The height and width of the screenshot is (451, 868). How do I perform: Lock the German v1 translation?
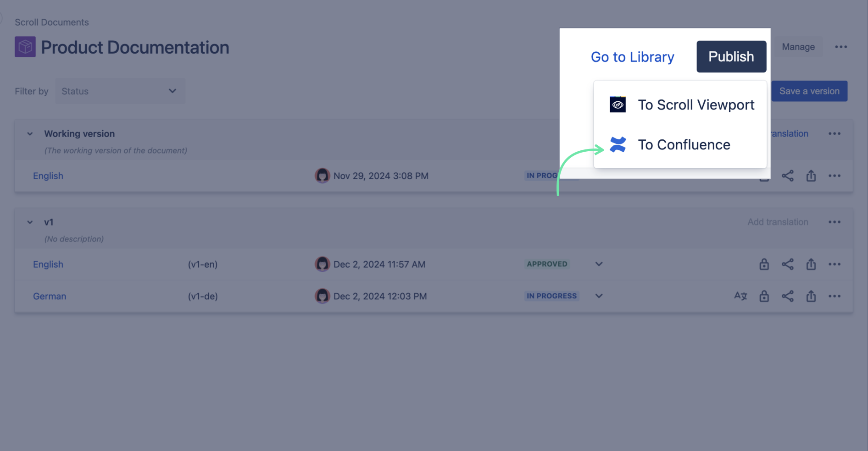coord(764,296)
